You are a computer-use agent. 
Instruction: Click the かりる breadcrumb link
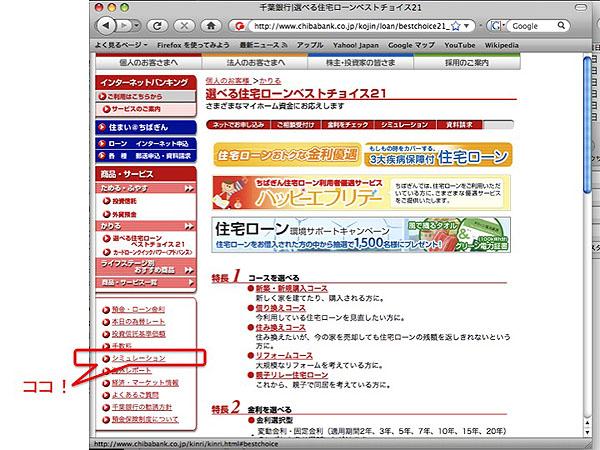click(x=270, y=81)
